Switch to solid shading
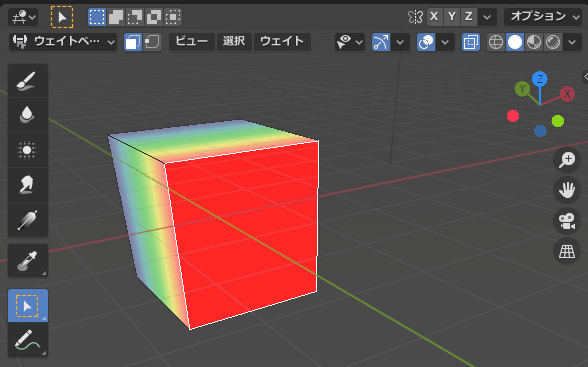588x367 pixels. pyautogui.click(x=515, y=42)
